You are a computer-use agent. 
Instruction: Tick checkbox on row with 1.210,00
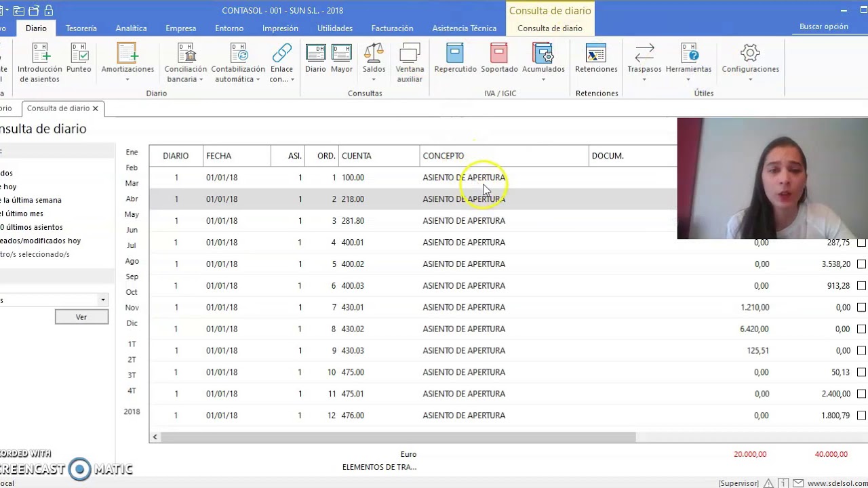point(861,308)
